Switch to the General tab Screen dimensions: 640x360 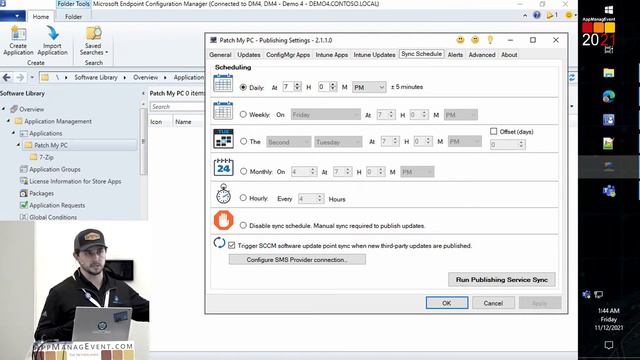click(220, 55)
